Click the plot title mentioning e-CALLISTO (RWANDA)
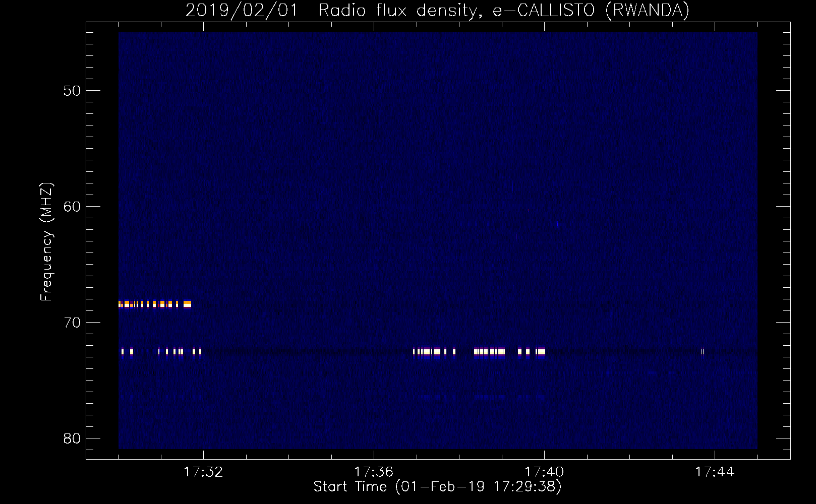Screen dimensions: 816x504 click(x=437, y=10)
